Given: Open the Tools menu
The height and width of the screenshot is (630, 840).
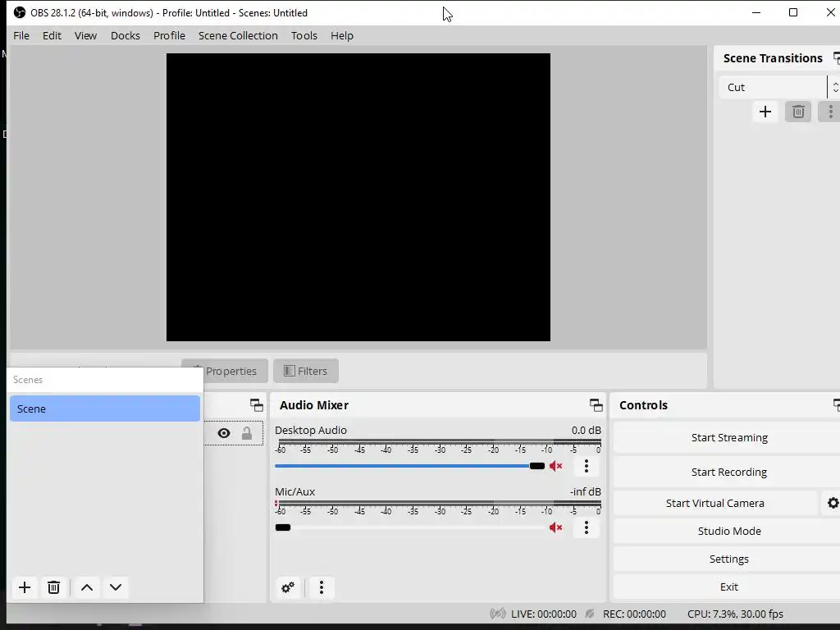Looking at the screenshot, I should pos(304,35).
